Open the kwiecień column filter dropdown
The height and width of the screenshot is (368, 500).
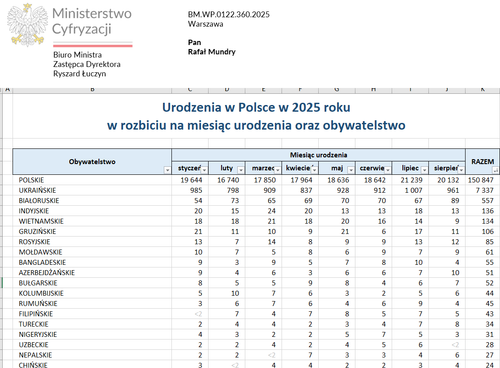click(x=314, y=170)
